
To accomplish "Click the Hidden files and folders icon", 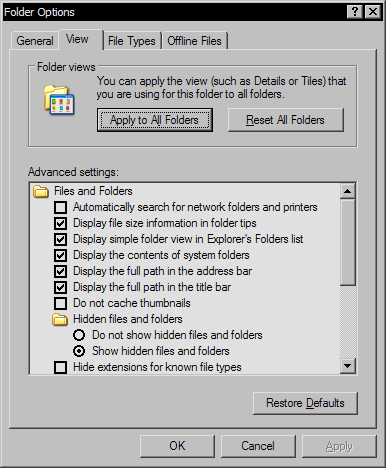I will coord(60,319).
